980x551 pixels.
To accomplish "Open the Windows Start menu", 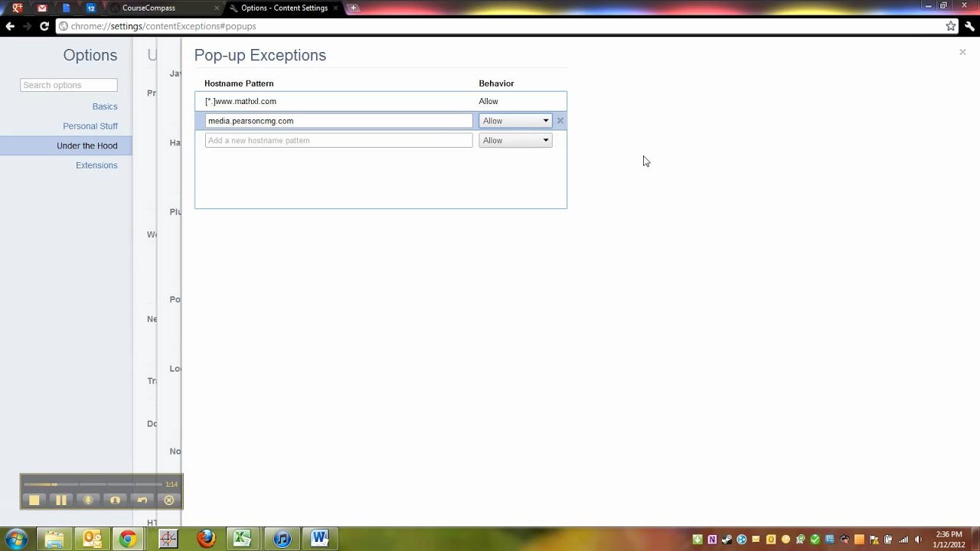I will point(15,539).
